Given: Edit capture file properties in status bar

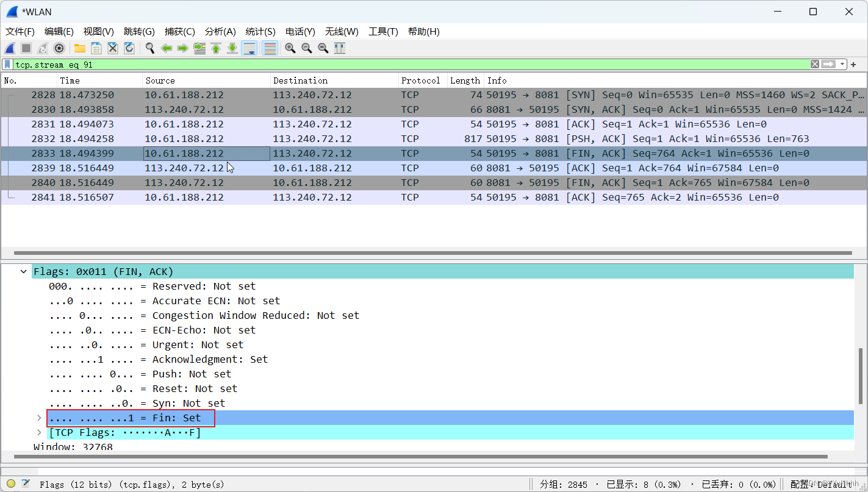Looking at the screenshot, I should click(26, 484).
